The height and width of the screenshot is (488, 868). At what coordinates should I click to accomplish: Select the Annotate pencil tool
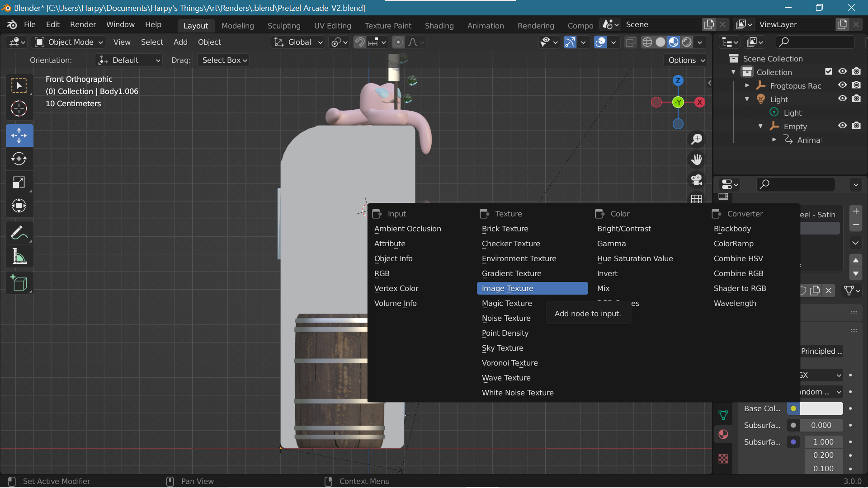(19, 233)
